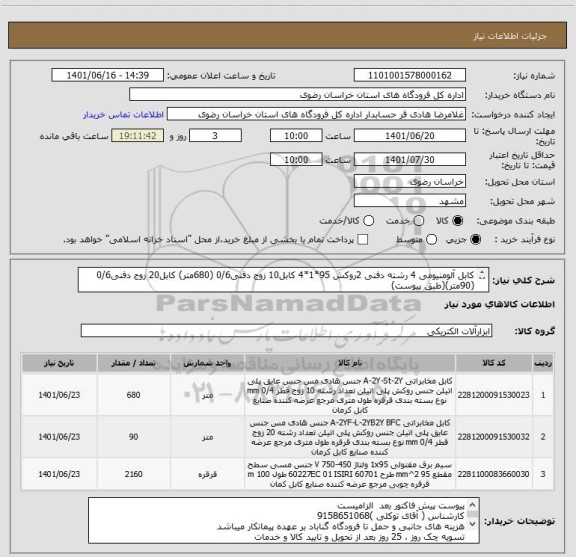Click the واحد شمارش column header

click(207, 363)
